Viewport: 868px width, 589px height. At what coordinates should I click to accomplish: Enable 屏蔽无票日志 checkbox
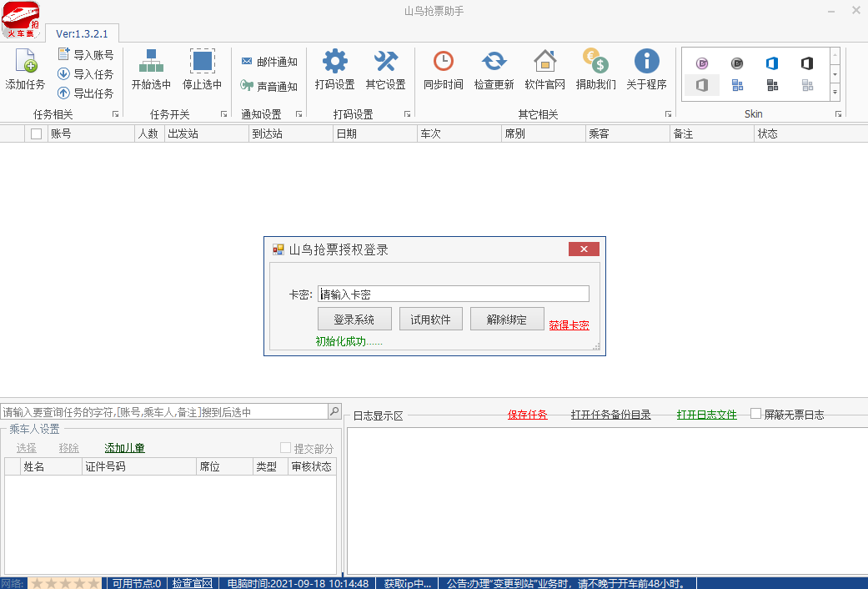[755, 413]
